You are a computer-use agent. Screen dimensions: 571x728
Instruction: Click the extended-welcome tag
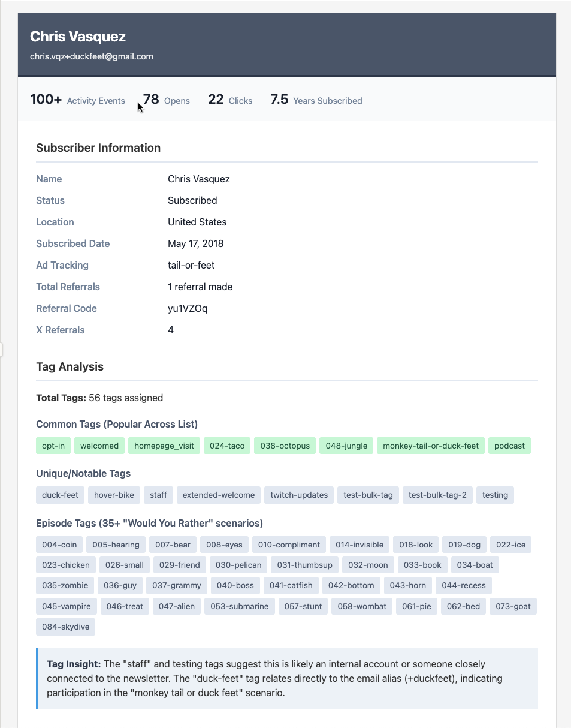coord(219,495)
